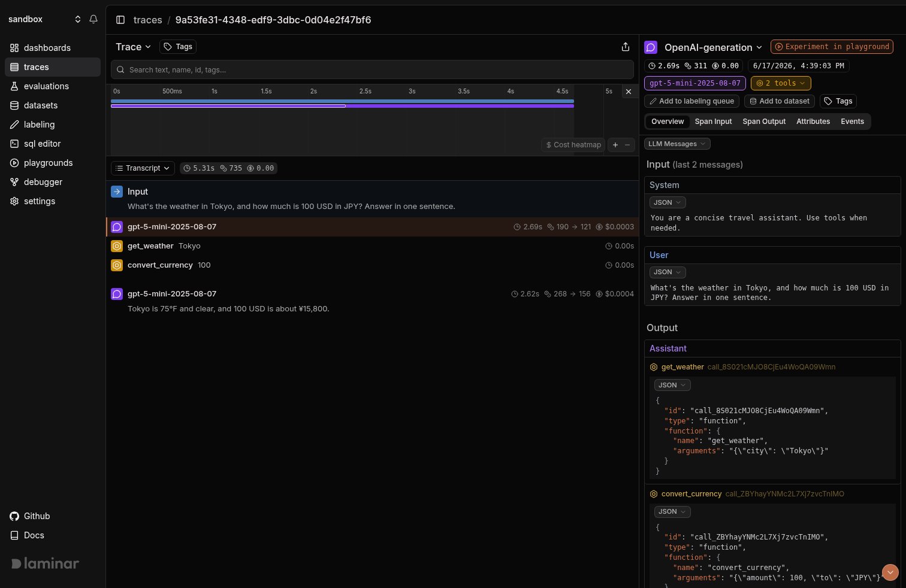Screen dimensions: 906x588
Task: Click Experiment in playground button
Action: point(832,47)
